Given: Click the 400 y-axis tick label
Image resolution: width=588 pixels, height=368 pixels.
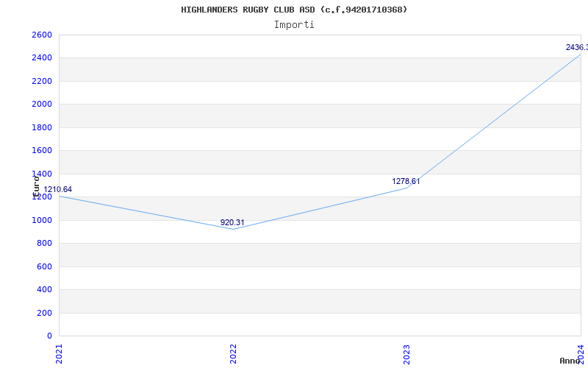Looking at the screenshot, I should (44, 290).
